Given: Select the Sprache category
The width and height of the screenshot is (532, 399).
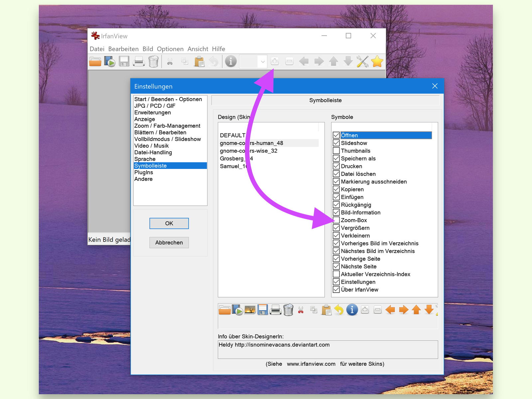Looking at the screenshot, I should (145, 159).
